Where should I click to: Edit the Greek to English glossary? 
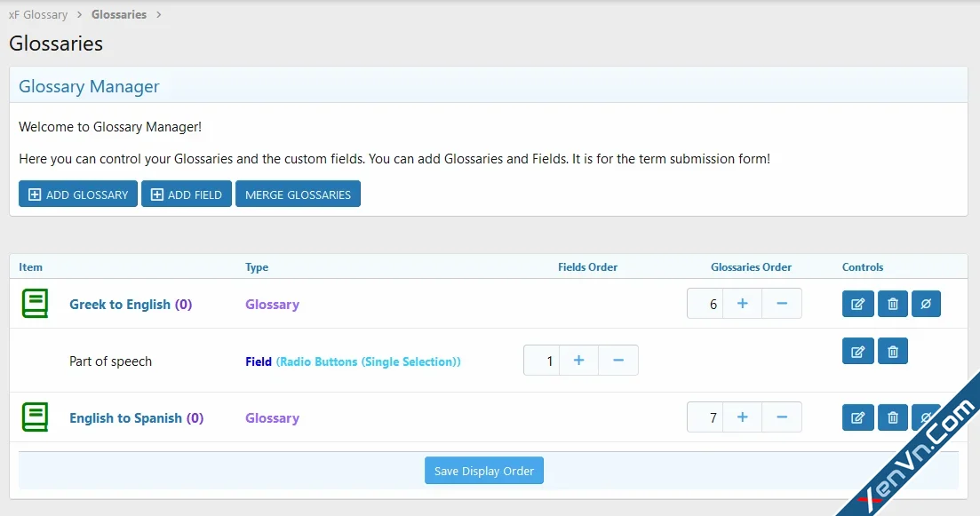point(857,304)
